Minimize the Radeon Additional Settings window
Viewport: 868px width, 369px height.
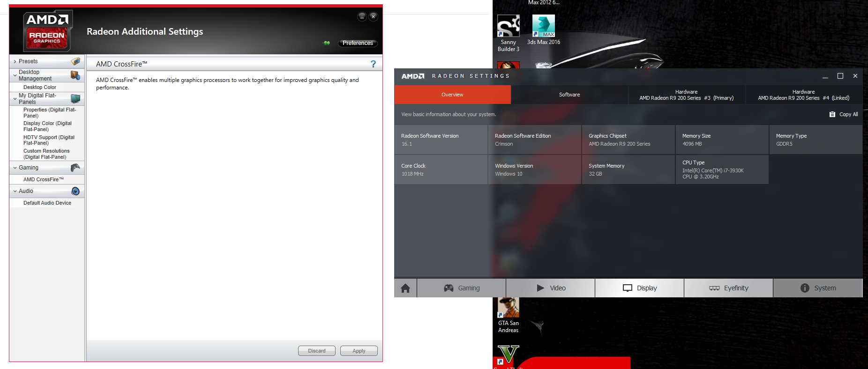pyautogui.click(x=362, y=16)
